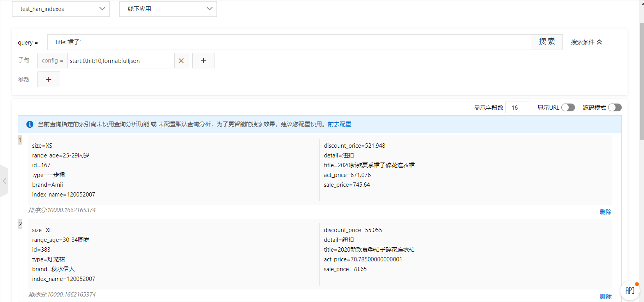This screenshot has height=302, width=644.
Task: Open the 线下应用 dropdown
Action: tap(168, 9)
